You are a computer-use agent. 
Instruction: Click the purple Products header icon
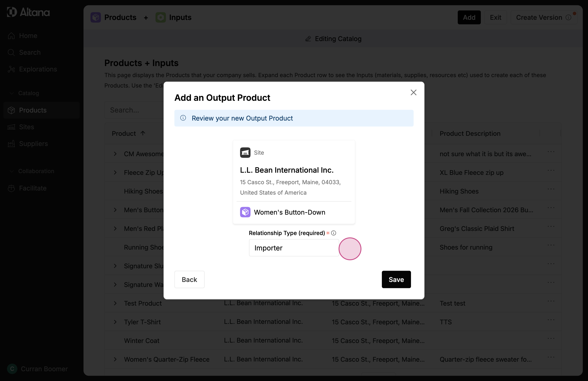pyautogui.click(x=96, y=17)
